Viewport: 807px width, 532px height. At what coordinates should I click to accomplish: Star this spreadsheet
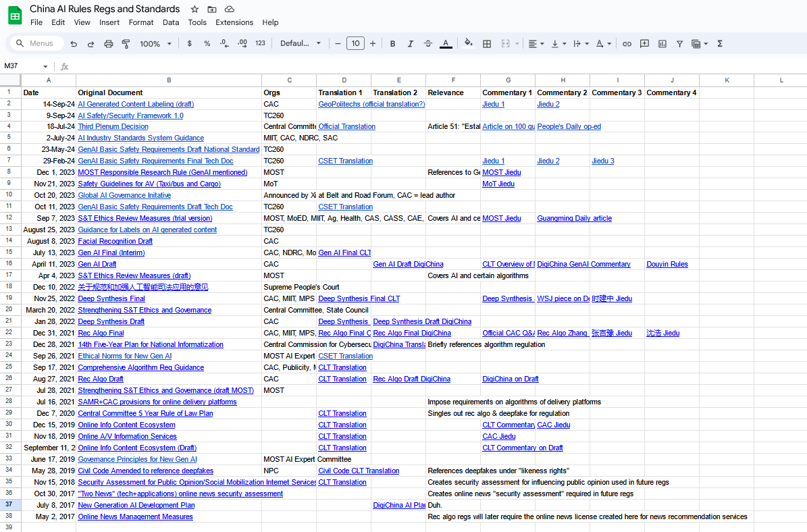click(x=194, y=9)
